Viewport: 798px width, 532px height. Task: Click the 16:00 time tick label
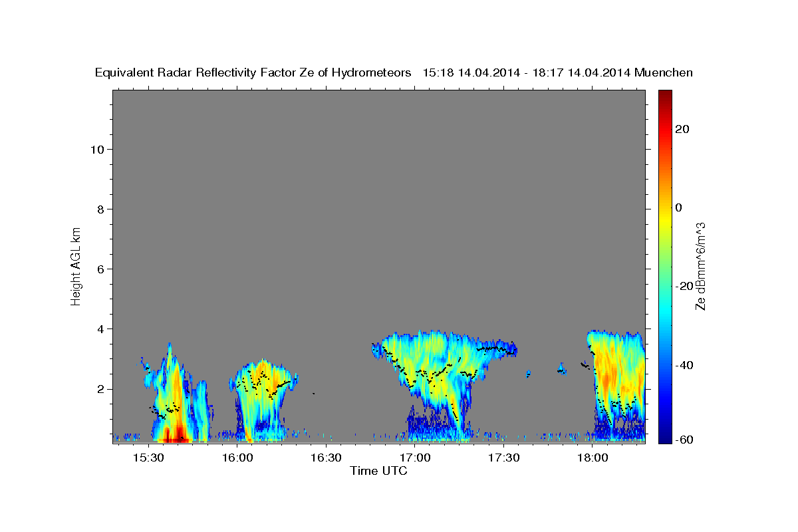click(x=237, y=458)
